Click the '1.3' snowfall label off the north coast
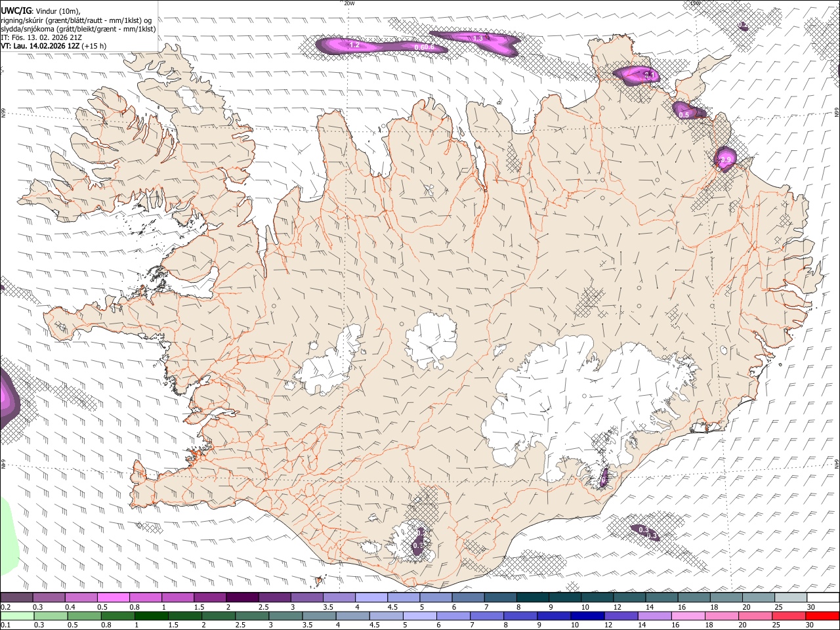This screenshot has width=840, height=630. [478, 38]
